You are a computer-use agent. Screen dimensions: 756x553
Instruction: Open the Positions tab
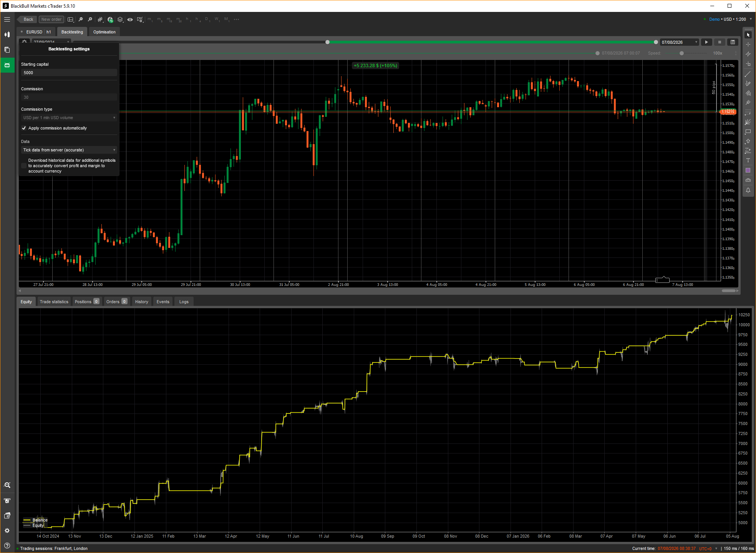click(x=87, y=302)
